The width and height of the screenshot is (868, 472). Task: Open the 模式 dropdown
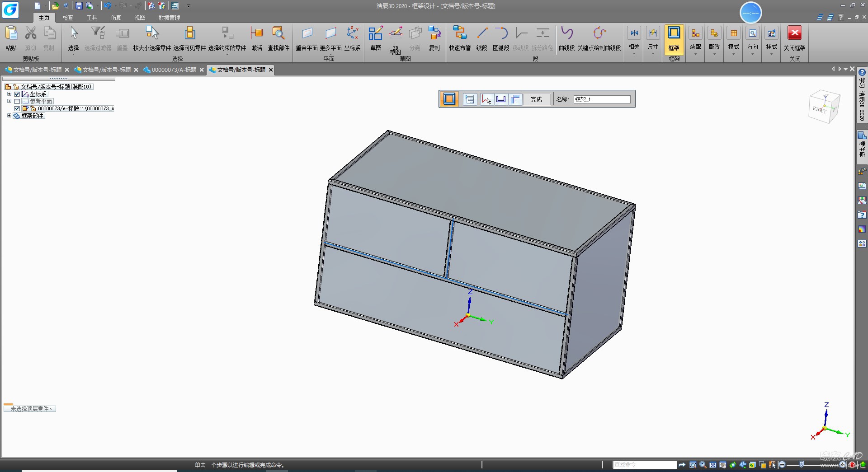(x=733, y=41)
